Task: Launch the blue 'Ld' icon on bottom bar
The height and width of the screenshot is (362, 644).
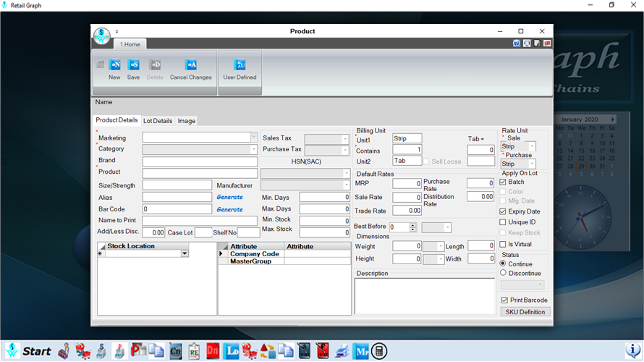Action: pos(232,351)
